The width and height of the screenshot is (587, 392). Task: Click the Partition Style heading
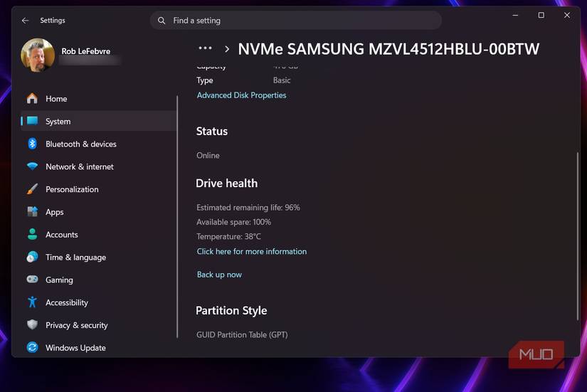(231, 310)
